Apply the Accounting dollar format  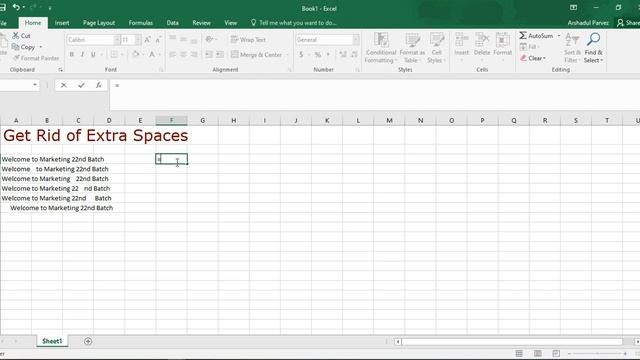[301, 54]
